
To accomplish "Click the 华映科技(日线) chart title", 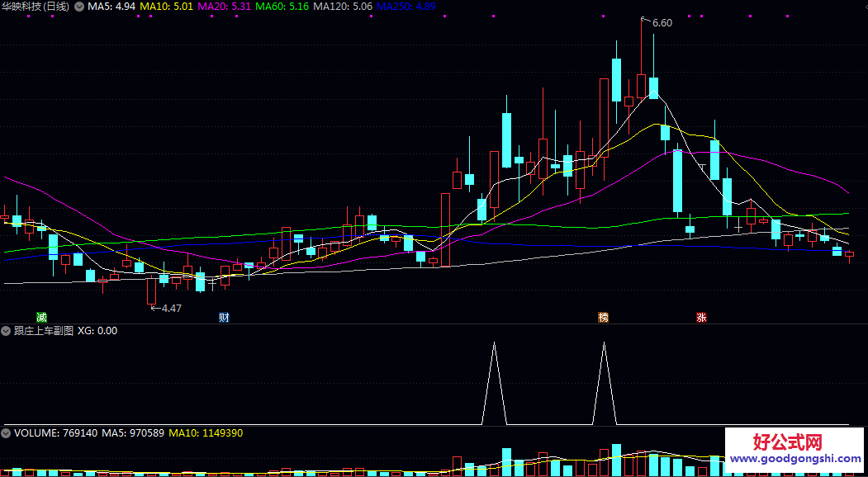I will coord(36,7).
